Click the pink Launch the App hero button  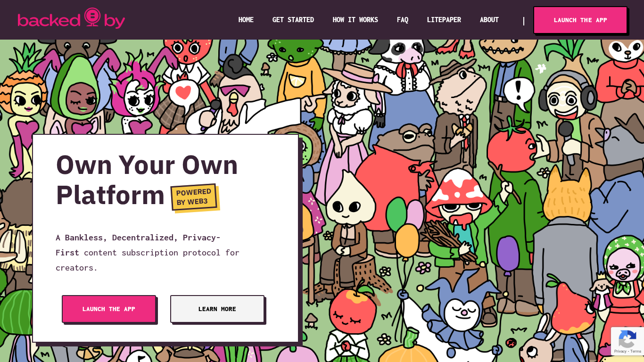[x=109, y=309]
